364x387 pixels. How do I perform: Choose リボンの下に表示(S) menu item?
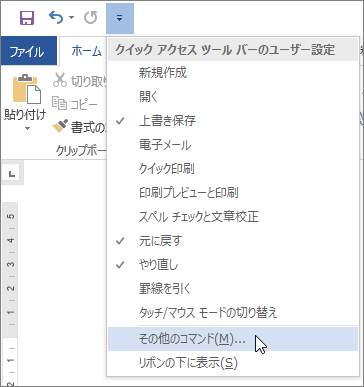pos(233,363)
